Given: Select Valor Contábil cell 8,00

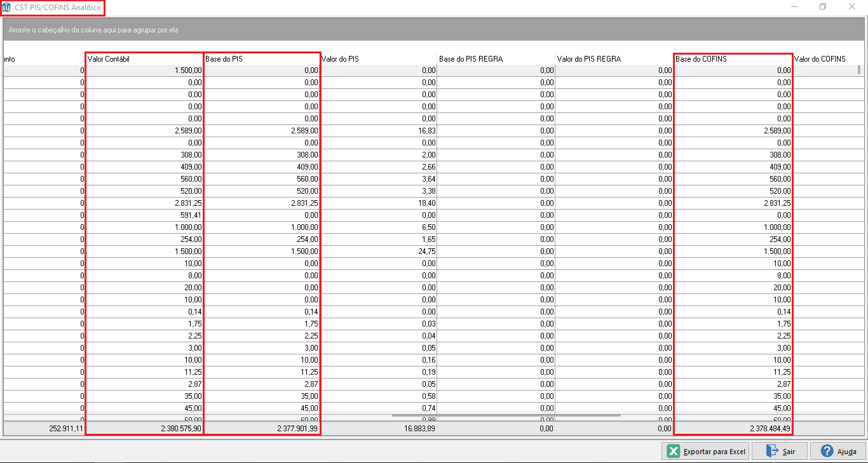Looking at the screenshot, I should tap(144, 276).
